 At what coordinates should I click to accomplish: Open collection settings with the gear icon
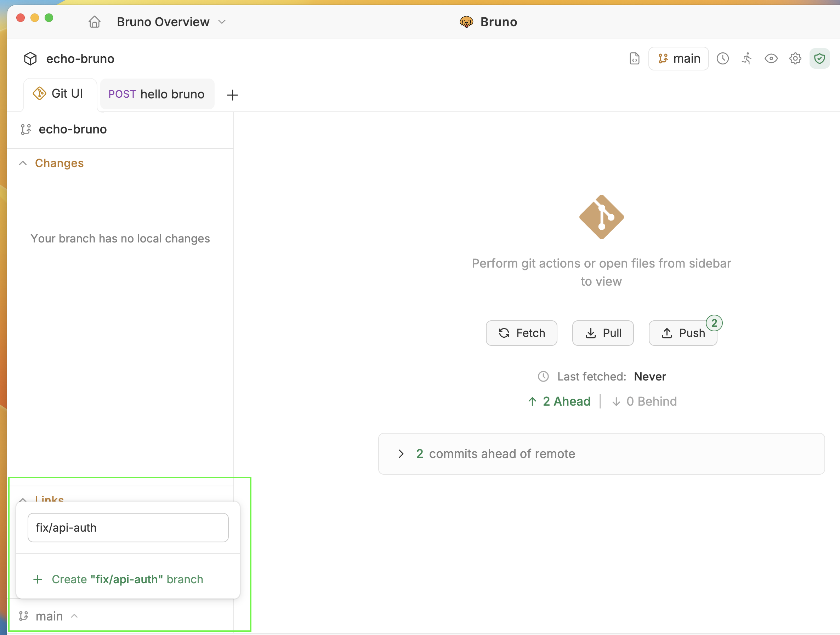click(x=795, y=58)
